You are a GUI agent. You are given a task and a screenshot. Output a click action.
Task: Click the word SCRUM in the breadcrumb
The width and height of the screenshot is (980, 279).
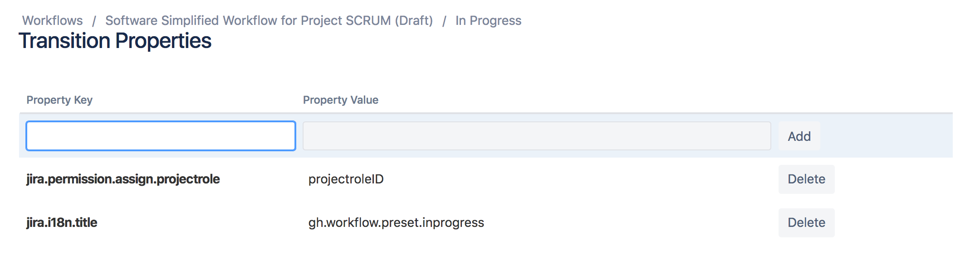(368, 21)
